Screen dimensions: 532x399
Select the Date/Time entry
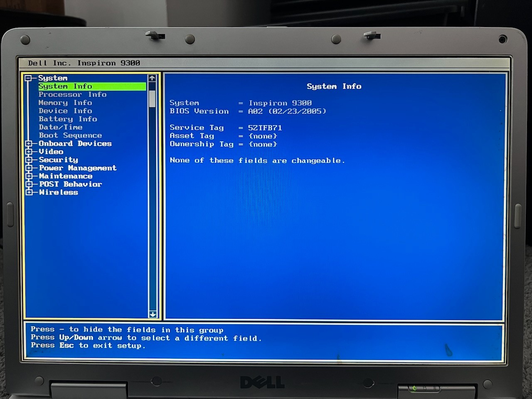tap(61, 127)
